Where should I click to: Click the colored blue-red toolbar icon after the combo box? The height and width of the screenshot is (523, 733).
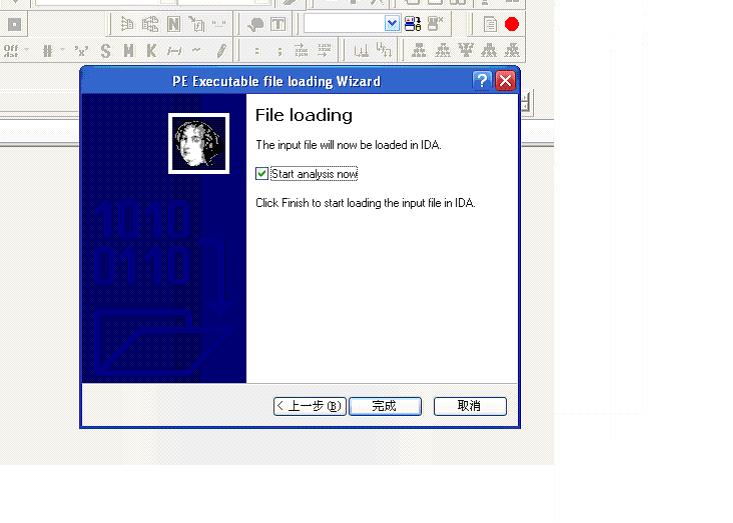[x=413, y=23]
